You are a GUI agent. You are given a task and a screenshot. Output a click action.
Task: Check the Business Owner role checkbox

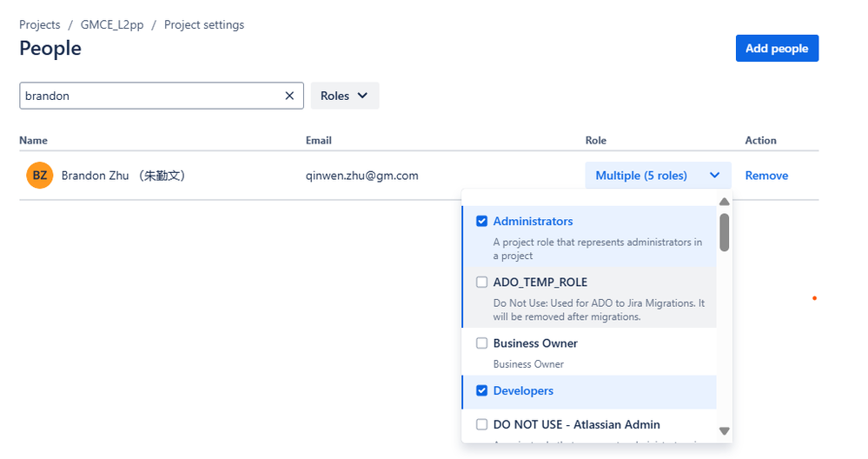(481, 343)
